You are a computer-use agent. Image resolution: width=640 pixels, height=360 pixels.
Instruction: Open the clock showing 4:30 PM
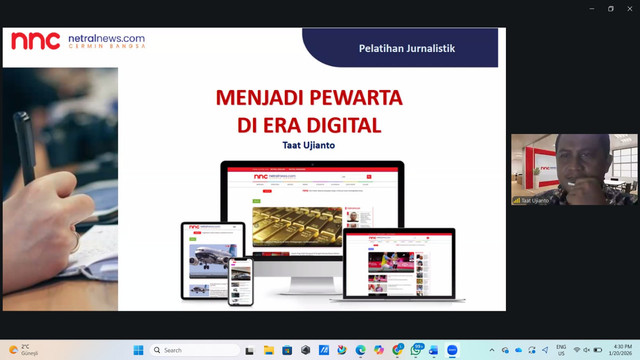tap(620, 350)
